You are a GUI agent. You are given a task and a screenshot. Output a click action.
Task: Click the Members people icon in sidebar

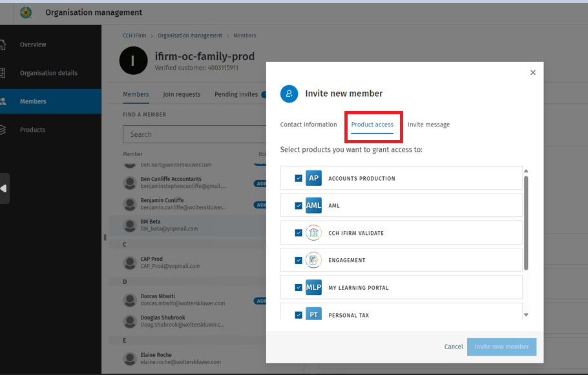coord(3,101)
